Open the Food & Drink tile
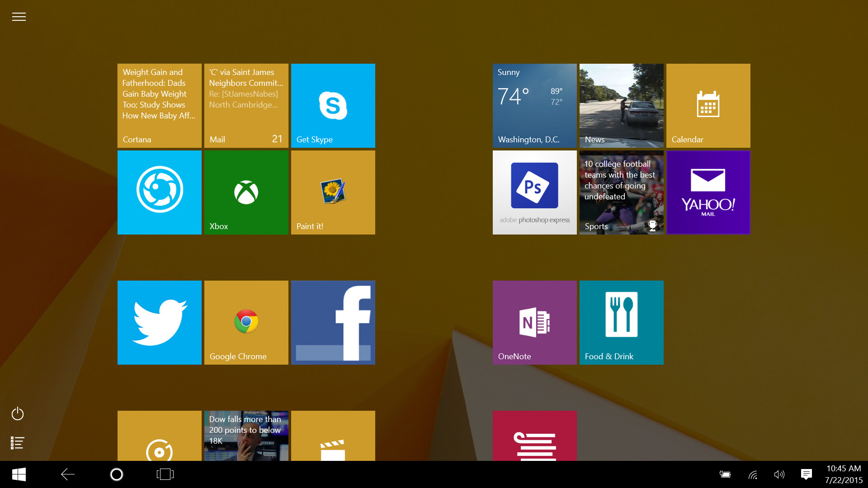 click(622, 323)
